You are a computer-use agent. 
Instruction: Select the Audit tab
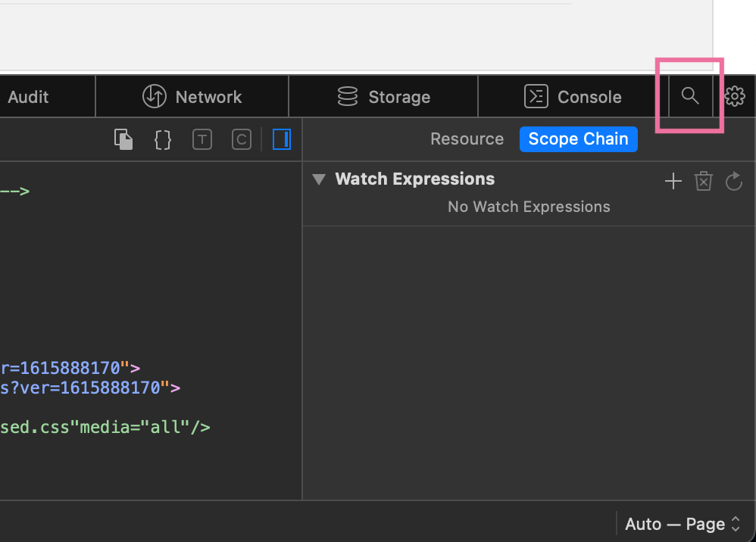[29, 97]
